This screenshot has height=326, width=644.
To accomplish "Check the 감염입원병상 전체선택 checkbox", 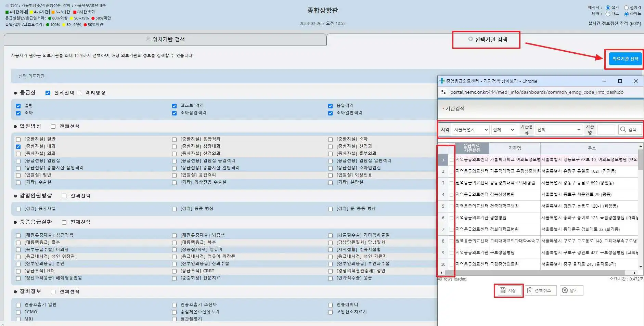I will click(64, 196).
